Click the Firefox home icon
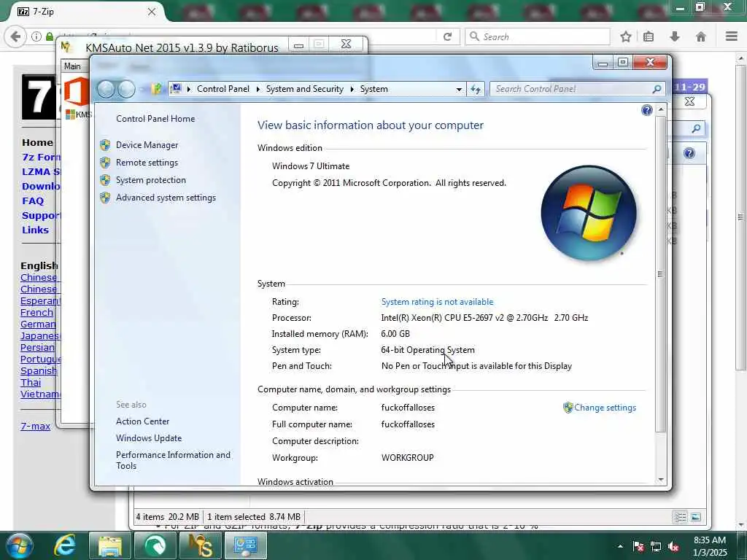The image size is (747, 560). coord(701,36)
